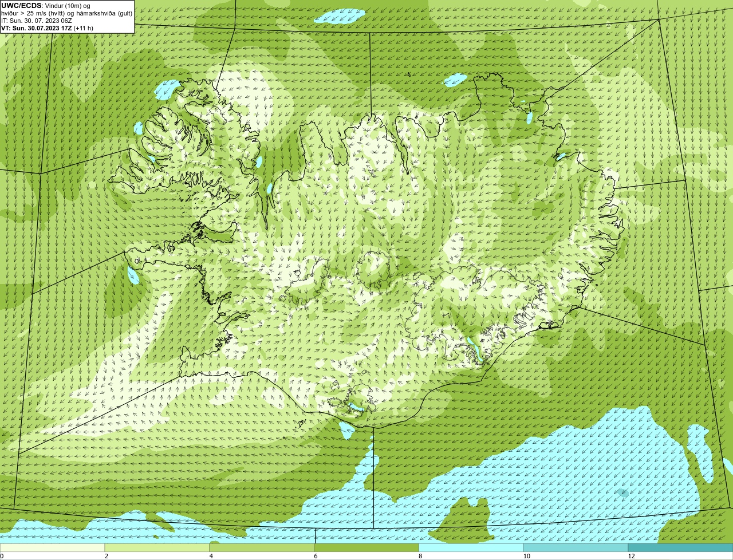Click the '12' label on the color scale
The width and height of the screenshot is (733, 560).
click(x=631, y=556)
